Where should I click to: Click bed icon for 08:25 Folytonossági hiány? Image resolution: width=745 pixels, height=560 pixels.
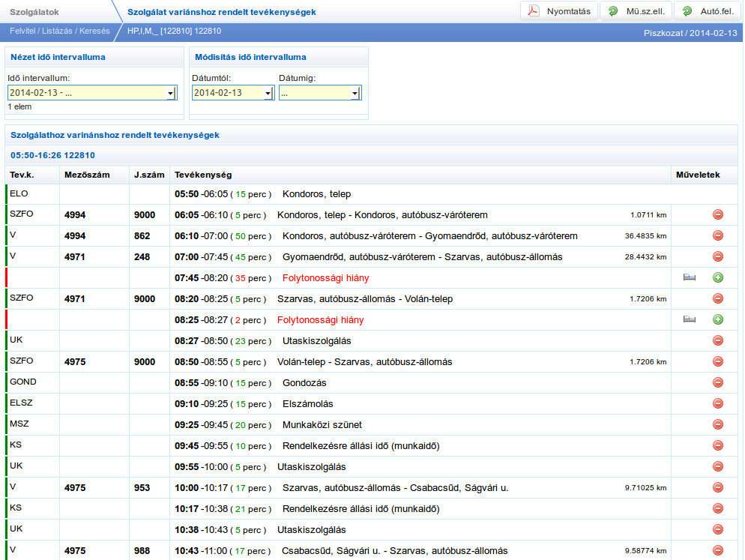click(x=690, y=319)
